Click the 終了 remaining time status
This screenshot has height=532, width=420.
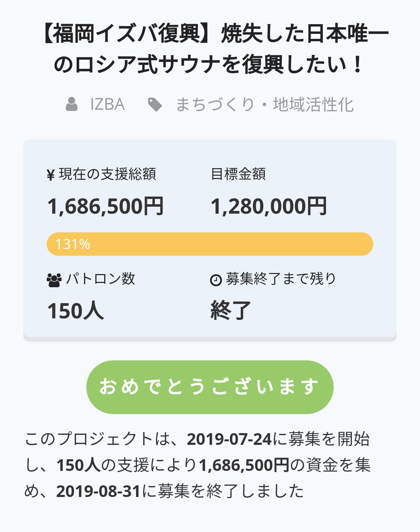(x=231, y=311)
